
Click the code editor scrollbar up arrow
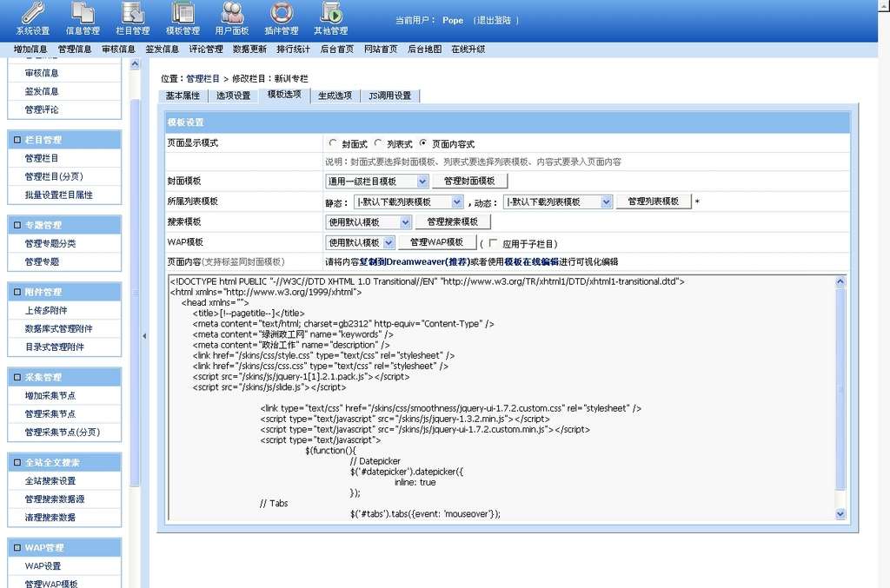pyautogui.click(x=840, y=281)
